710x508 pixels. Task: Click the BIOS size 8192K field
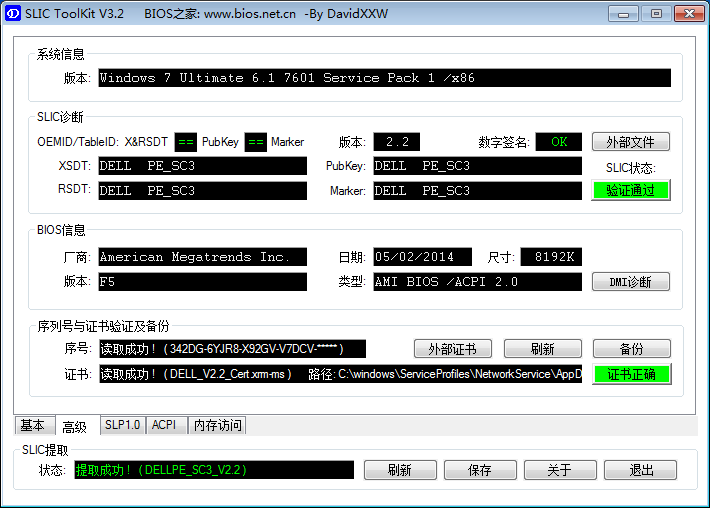click(x=551, y=257)
